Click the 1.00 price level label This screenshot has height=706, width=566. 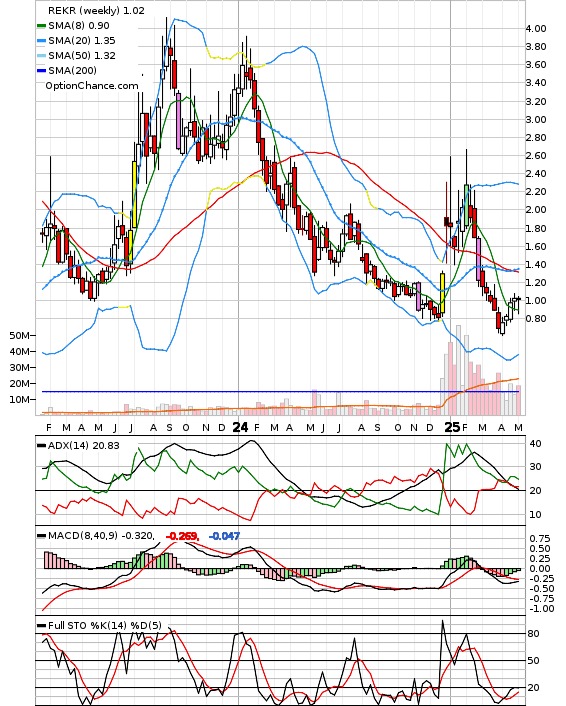pos(536,301)
